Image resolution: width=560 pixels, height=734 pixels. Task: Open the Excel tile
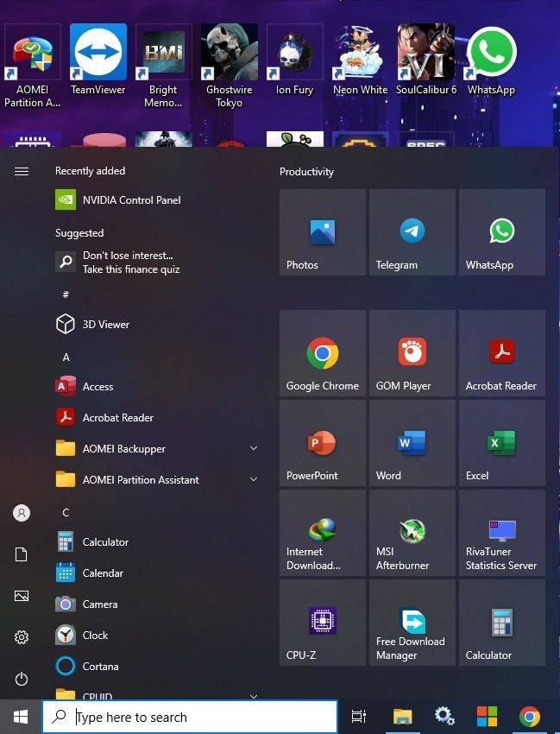(502, 443)
